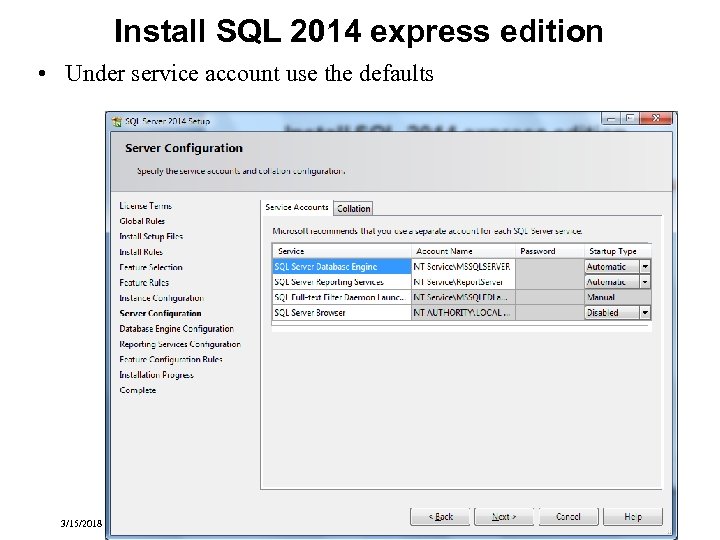Click the SQL Server setup title icon
Viewport: 720px width, 540px height.
tap(117, 122)
